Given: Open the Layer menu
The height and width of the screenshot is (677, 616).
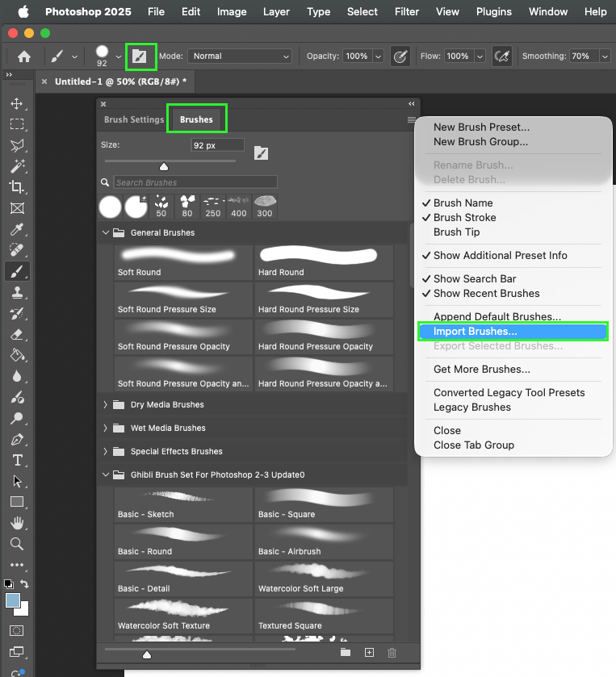Looking at the screenshot, I should (276, 11).
